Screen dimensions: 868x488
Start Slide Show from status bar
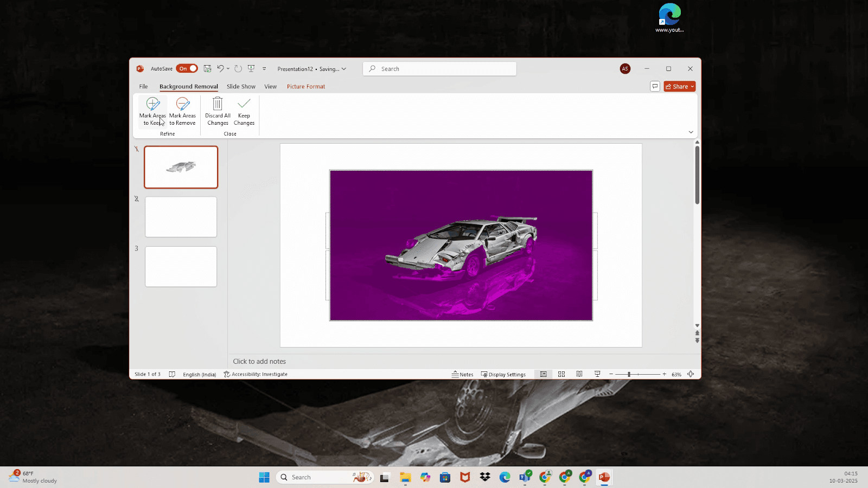tap(597, 374)
